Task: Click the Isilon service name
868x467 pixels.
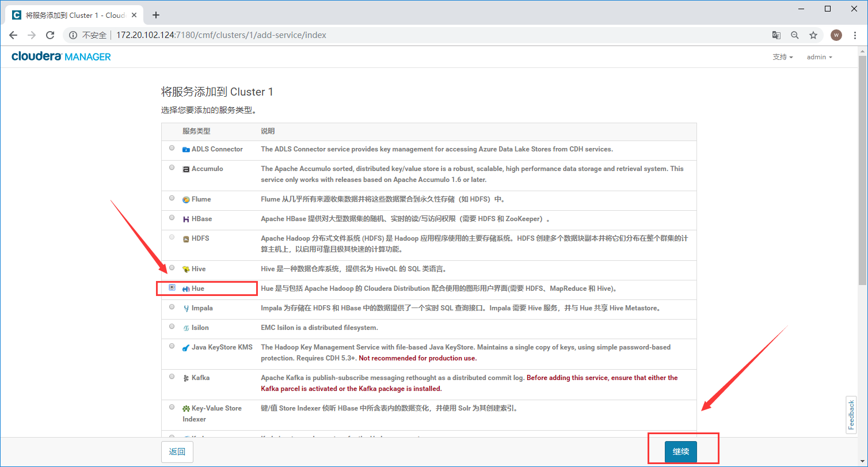Action: [x=200, y=328]
